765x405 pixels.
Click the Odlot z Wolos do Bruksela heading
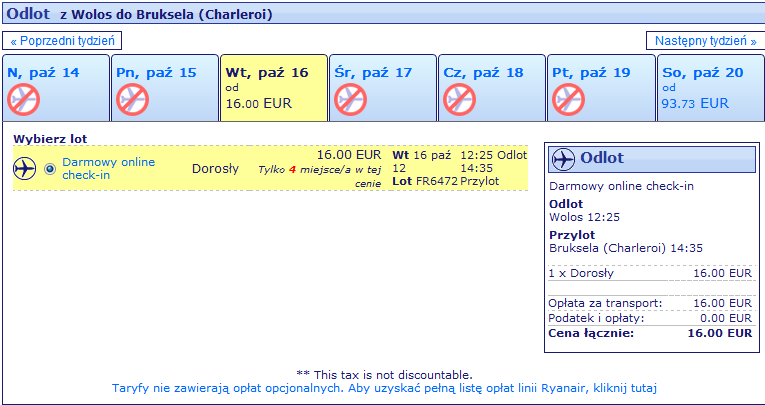139,14
